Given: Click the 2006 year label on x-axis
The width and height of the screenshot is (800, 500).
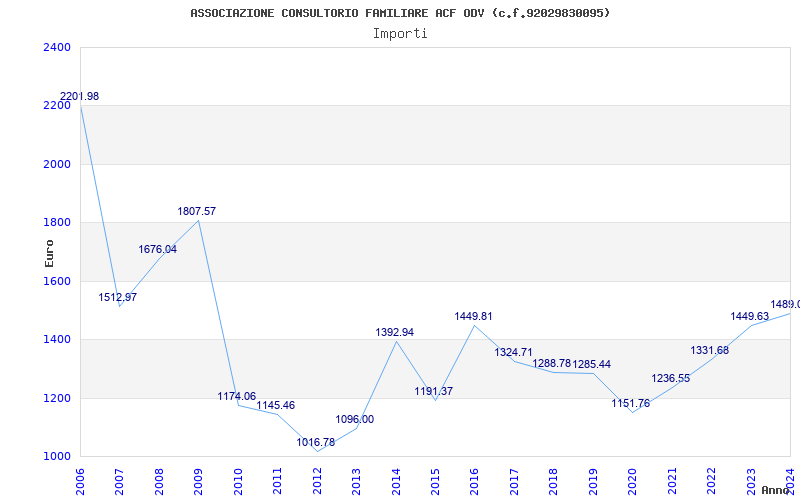Looking at the screenshot, I should click(x=80, y=482).
